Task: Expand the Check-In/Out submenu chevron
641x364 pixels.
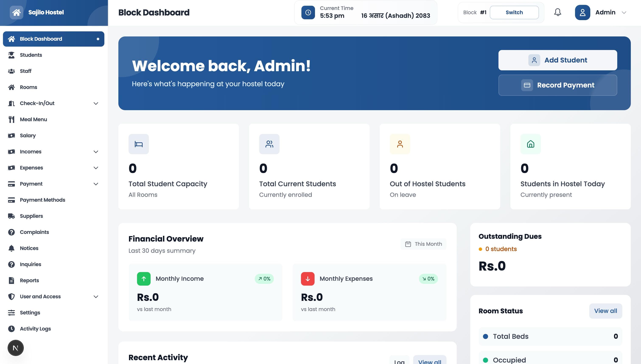Action: pos(96,103)
